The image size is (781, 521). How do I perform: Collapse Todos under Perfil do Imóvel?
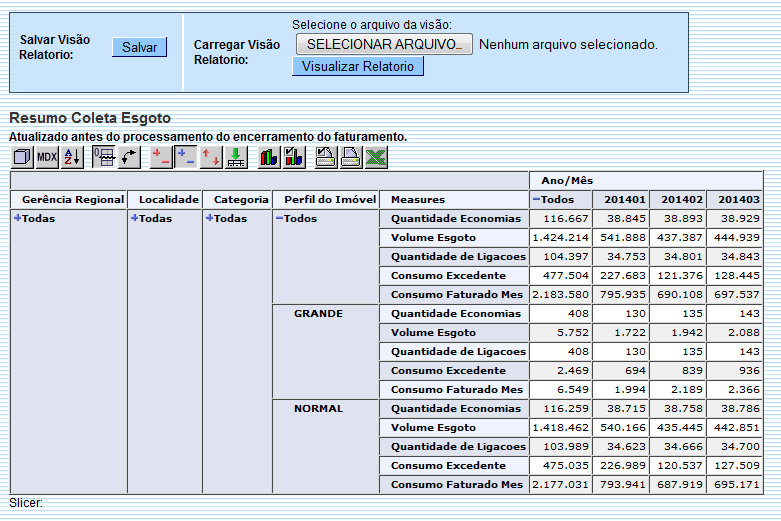tap(279, 218)
